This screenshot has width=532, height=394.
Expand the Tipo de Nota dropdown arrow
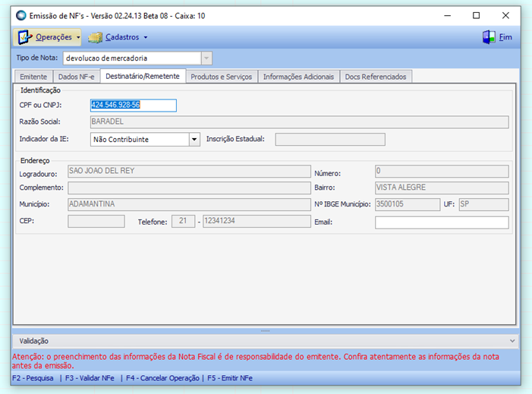[206, 58]
